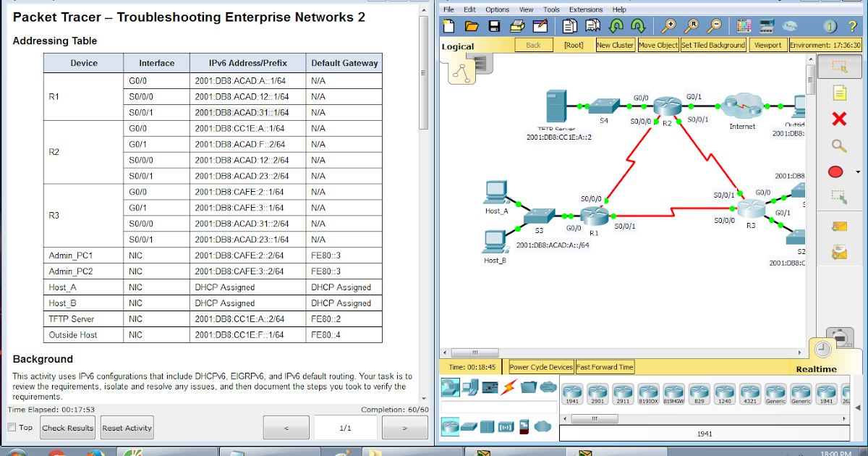The width and height of the screenshot is (868, 456).
Task: Undo the last action
Action: [x=616, y=27]
